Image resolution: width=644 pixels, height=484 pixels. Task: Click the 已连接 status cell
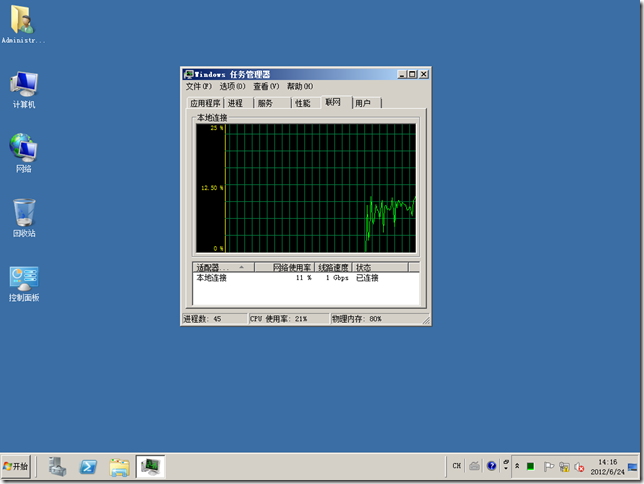pyautogui.click(x=367, y=278)
